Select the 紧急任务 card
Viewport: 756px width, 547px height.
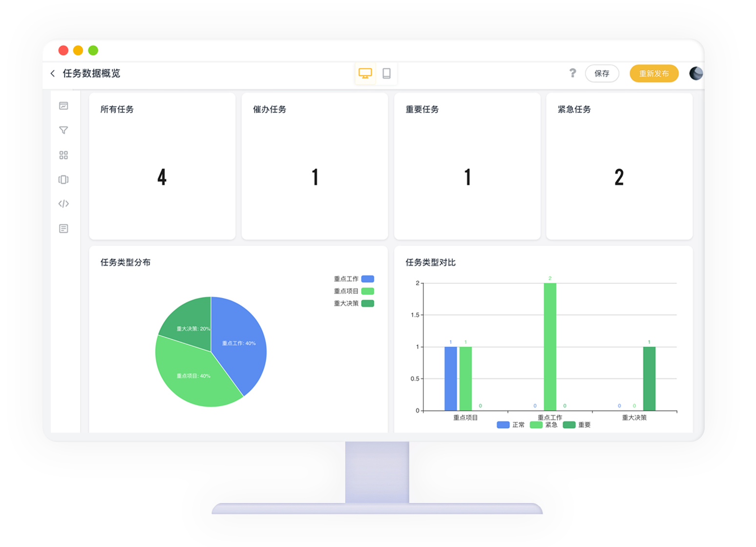(x=619, y=166)
